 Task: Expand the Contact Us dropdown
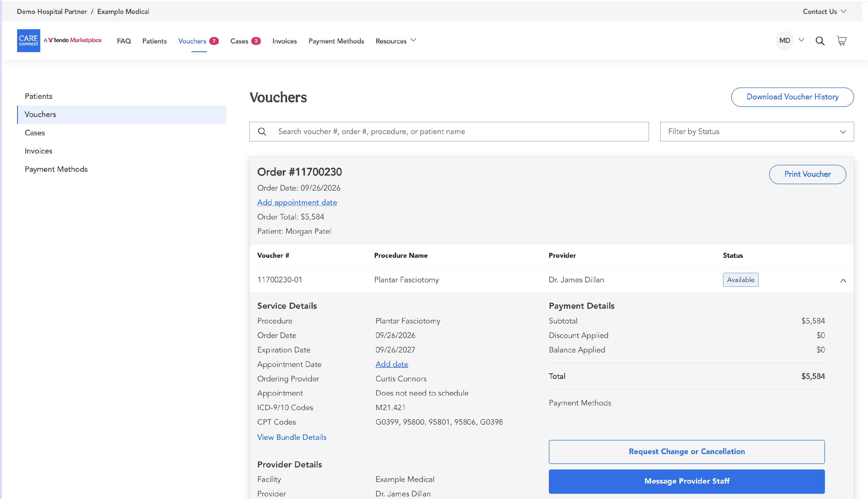pos(825,11)
